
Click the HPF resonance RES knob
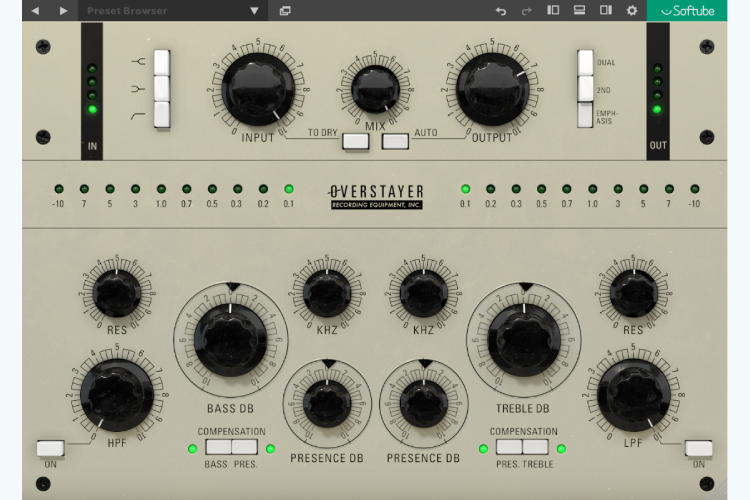point(117,293)
